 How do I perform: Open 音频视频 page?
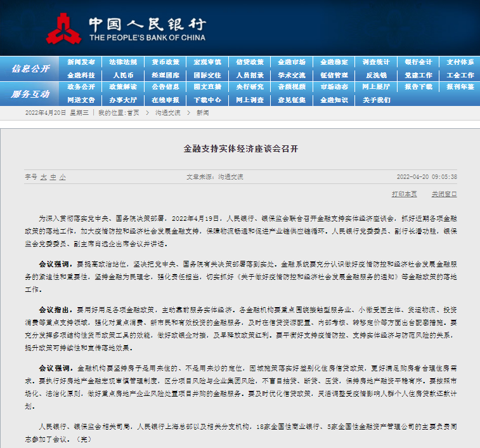(292, 87)
